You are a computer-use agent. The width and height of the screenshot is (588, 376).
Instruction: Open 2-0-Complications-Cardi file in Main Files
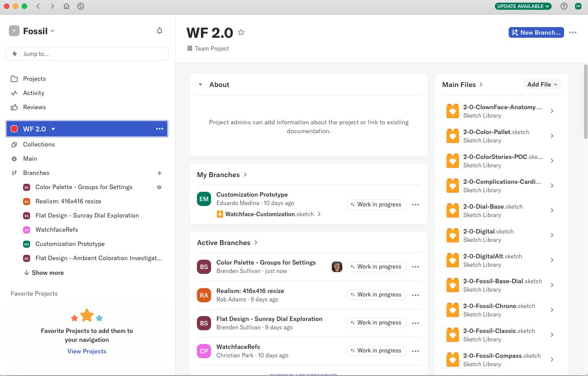point(501,186)
